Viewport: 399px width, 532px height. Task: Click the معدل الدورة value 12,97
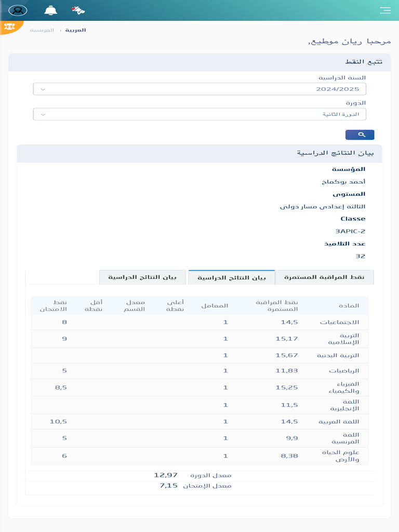click(166, 475)
